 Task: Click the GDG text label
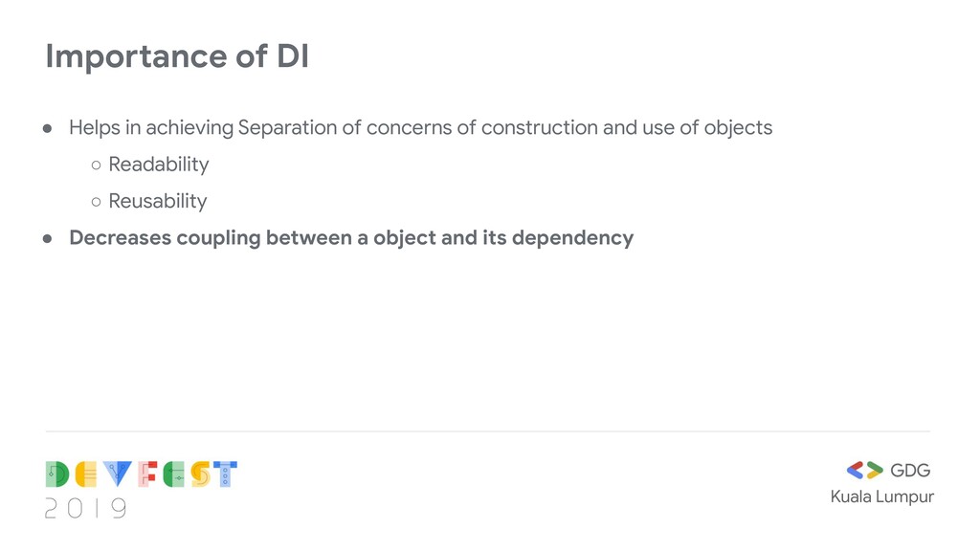click(910, 471)
